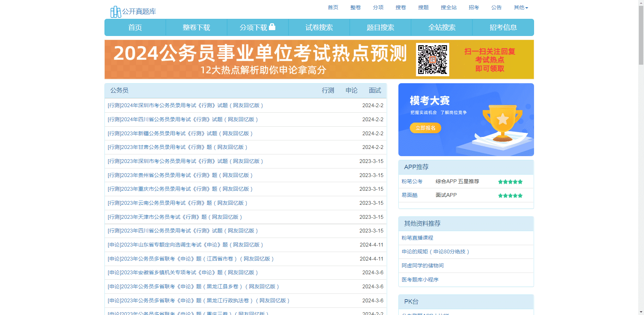Open 搜卷 in the top nav
The height and width of the screenshot is (315, 644).
pyautogui.click(x=401, y=8)
